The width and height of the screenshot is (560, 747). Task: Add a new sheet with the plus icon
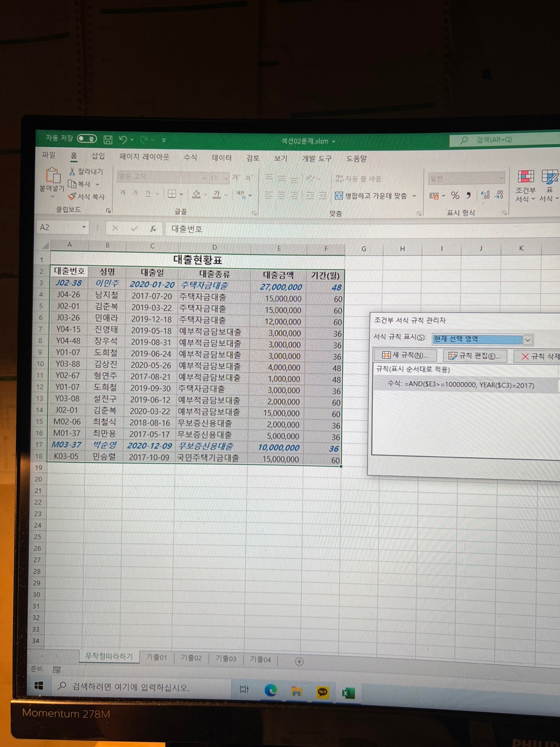299,661
